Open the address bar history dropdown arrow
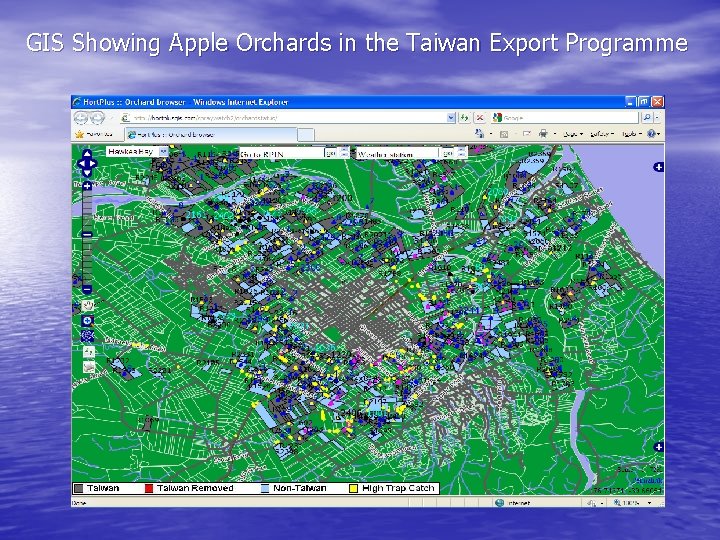This screenshot has height=540, width=720. pyautogui.click(x=451, y=118)
